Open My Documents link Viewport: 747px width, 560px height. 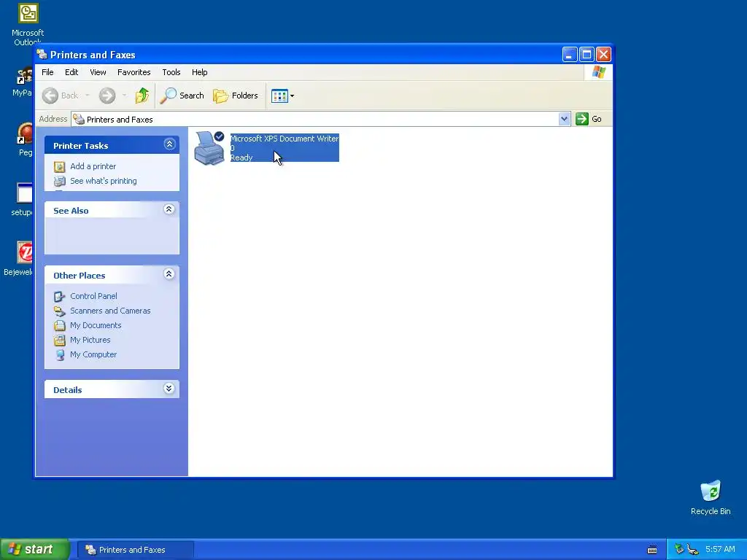[x=96, y=325]
